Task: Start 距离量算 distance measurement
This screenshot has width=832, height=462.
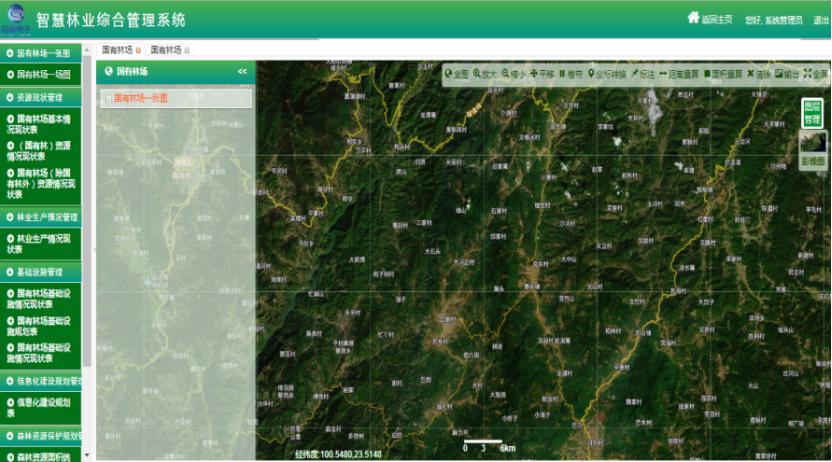Action: tap(680, 74)
